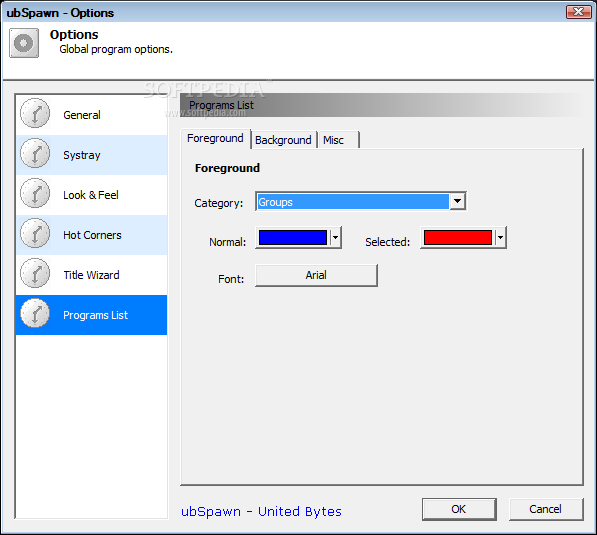The height and width of the screenshot is (535, 597).
Task: Switch to the Background tab
Action: point(283,140)
